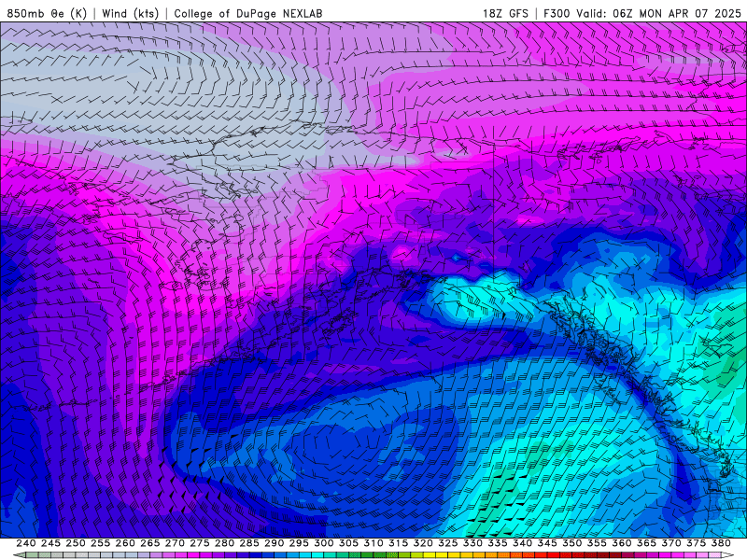
Task: Click the 240 value on the color scale
Action: click(x=26, y=543)
